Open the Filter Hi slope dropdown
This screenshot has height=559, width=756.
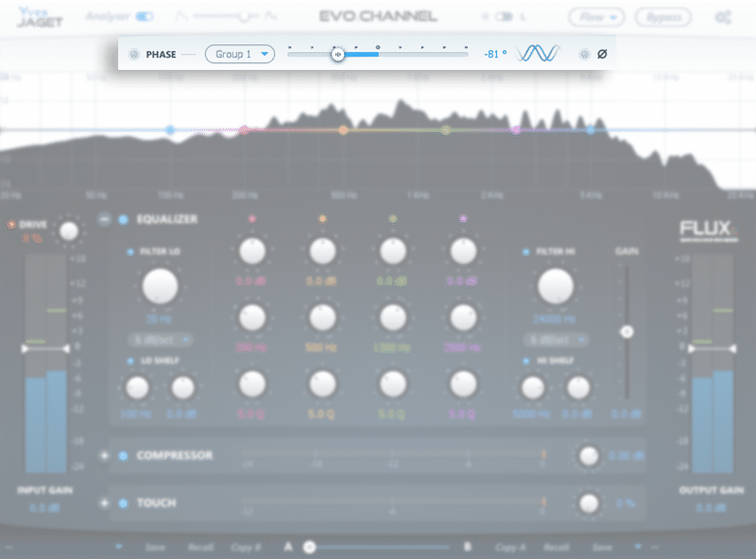556,340
